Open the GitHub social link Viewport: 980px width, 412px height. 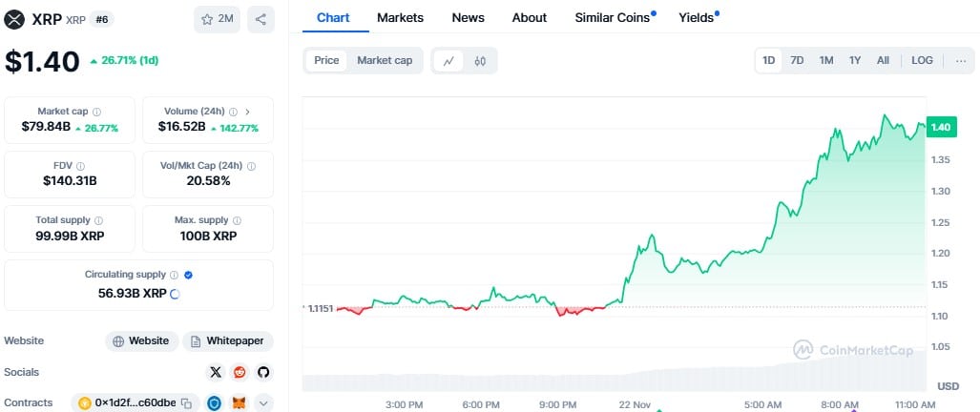point(263,373)
